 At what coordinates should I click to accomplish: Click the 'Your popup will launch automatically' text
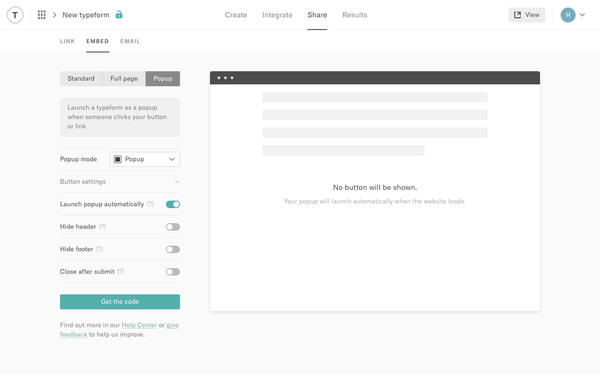point(375,201)
